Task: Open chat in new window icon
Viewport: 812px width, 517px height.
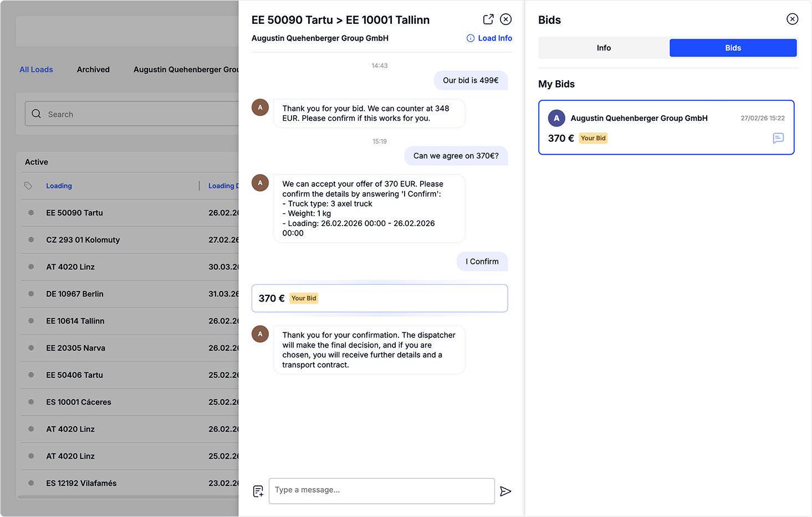Action: pos(488,19)
